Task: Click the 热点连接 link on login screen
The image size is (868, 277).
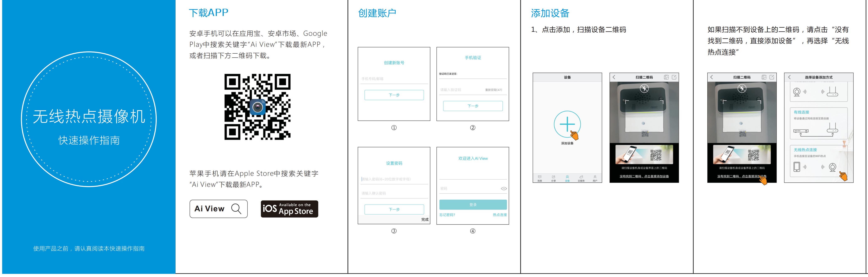Action: coord(500,215)
